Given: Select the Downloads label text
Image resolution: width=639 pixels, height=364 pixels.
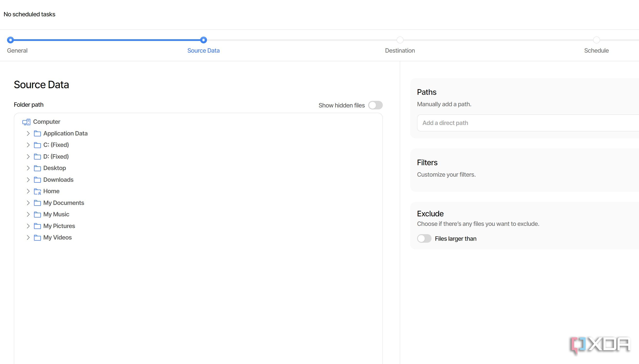Looking at the screenshot, I should tap(58, 180).
